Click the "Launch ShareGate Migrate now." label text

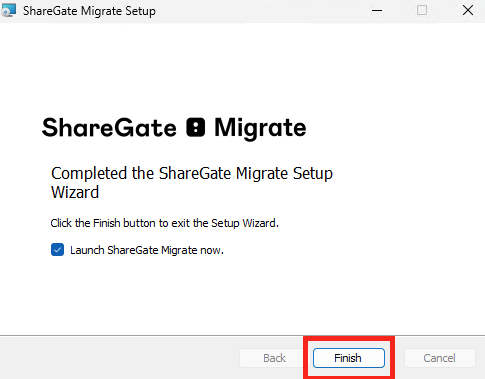[x=147, y=250]
